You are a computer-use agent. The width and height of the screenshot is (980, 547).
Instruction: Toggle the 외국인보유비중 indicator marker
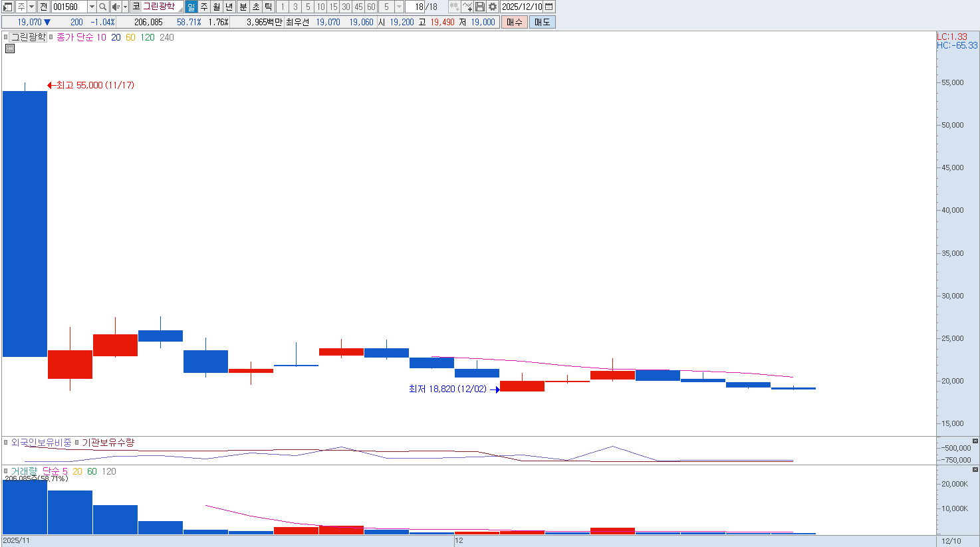click(6, 443)
